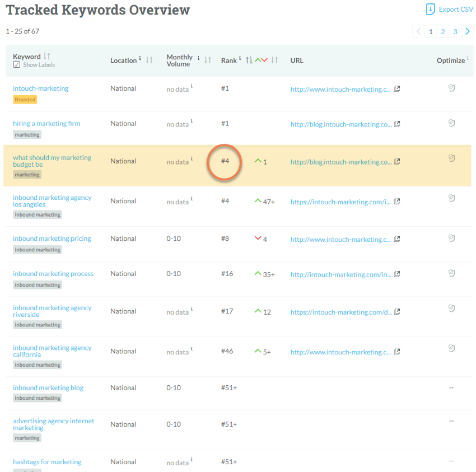Open external link icon for agency california row
The width and height of the screenshot is (476, 472).
pyautogui.click(x=397, y=352)
